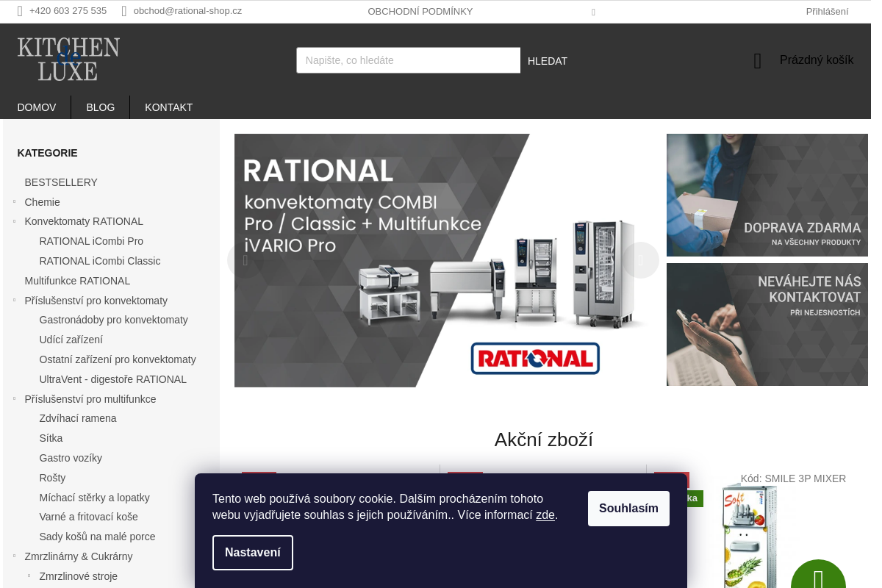Collapse Zmrzlinárny & Cukrárny arrow

[14, 556]
